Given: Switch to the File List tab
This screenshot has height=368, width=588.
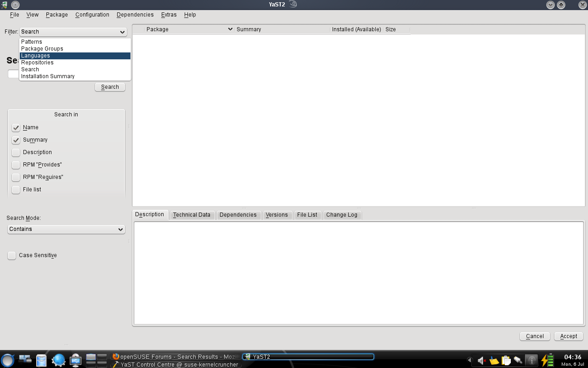Looking at the screenshot, I should pyautogui.click(x=307, y=215).
